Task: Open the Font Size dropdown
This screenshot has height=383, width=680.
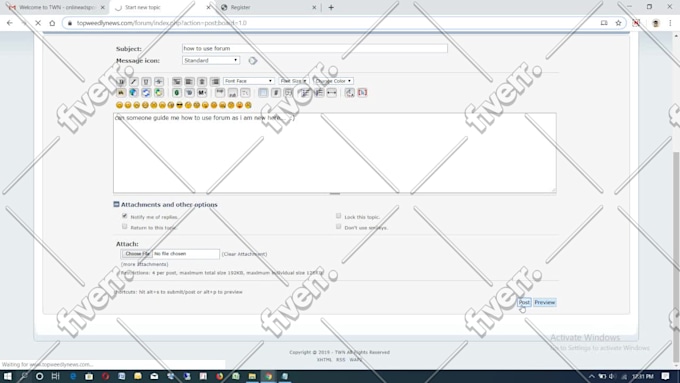Action: pyautogui.click(x=294, y=81)
